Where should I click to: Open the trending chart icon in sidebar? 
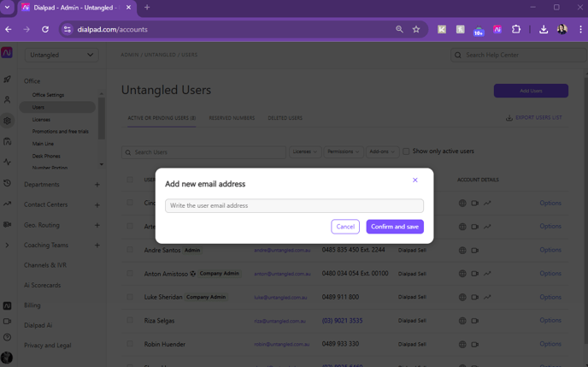pyautogui.click(x=7, y=204)
